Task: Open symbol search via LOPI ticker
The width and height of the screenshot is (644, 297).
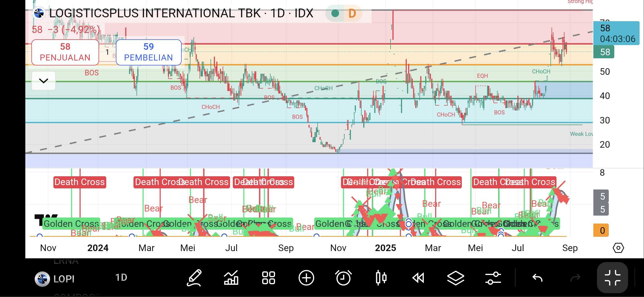Action: (64, 279)
